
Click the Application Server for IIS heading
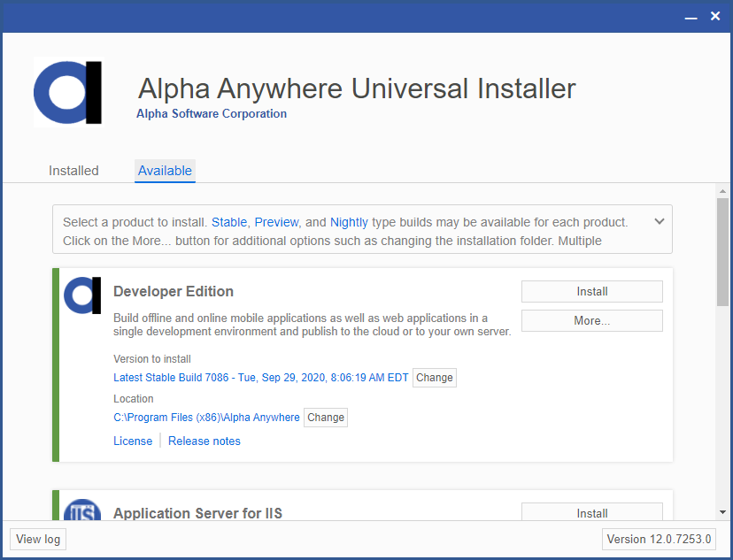pyautogui.click(x=197, y=513)
